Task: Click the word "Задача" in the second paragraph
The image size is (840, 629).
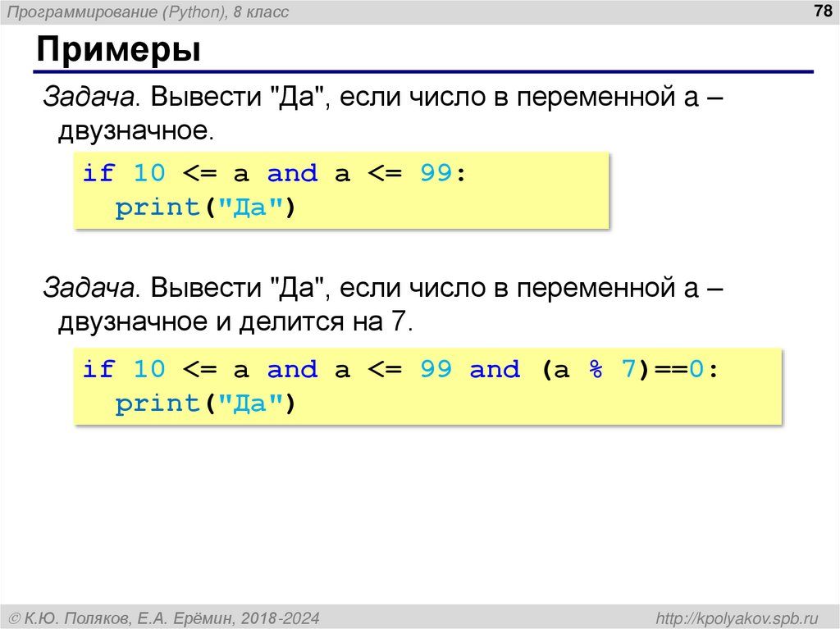Action: (x=90, y=286)
